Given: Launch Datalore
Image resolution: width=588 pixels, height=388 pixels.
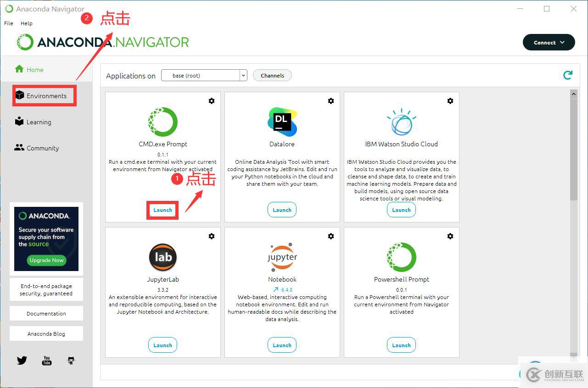Looking at the screenshot, I should (282, 210).
